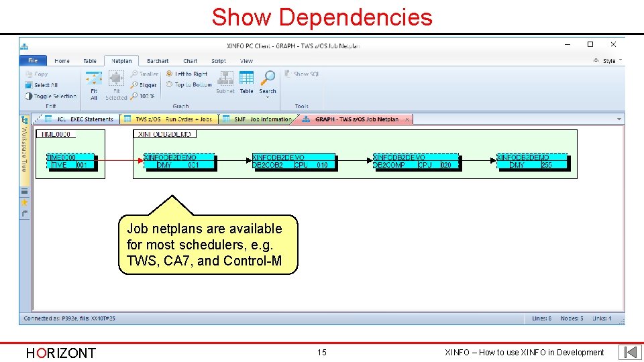The width and height of the screenshot is (644, 362).
Task: Minimize the XINFO PC Client window
Action: [568, 44]
